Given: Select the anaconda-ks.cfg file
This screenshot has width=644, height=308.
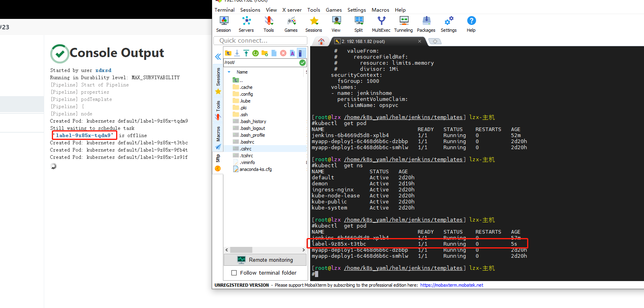Looking at the screenshot, I should point(252,169).
